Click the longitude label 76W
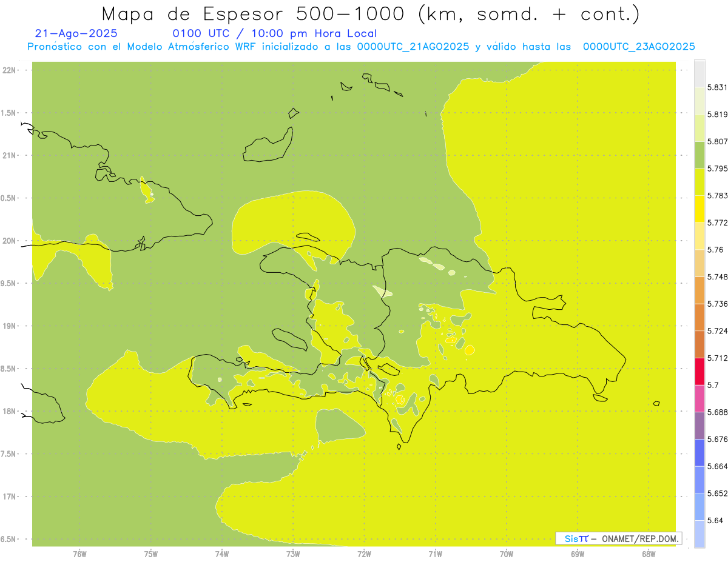This screenshot has width=728, height=562. point(79,554)
